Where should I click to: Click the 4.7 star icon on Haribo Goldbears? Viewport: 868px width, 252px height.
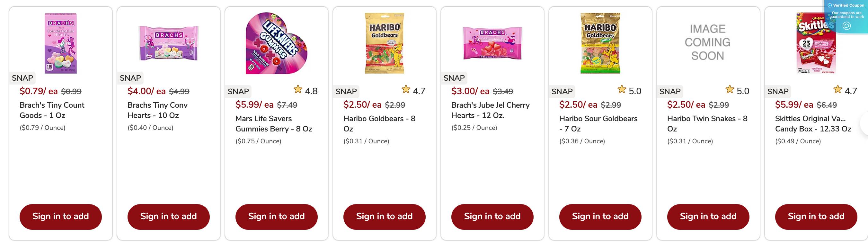[406, 90]
